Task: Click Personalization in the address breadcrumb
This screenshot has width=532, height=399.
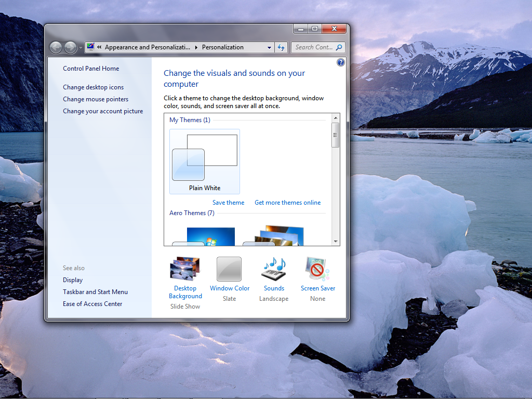Action: click(x=222, y=47)
